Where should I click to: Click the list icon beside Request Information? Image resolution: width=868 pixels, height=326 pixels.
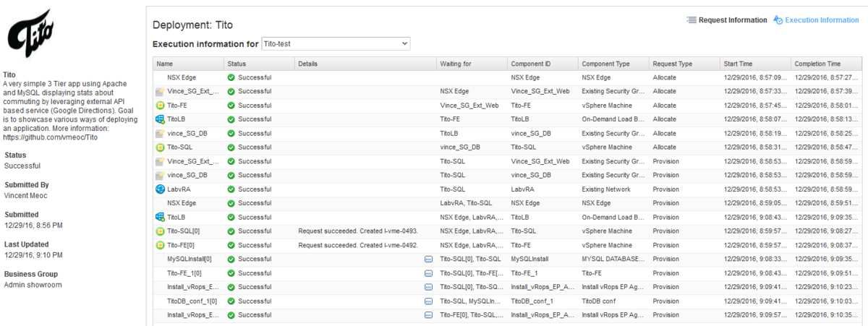(691, 20)
